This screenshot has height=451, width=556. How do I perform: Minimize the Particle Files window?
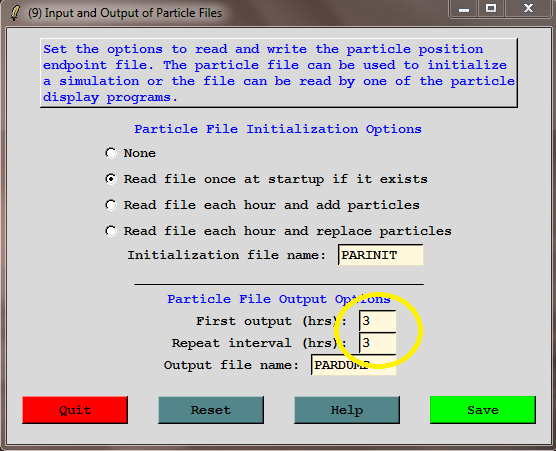tap(464, 9)
